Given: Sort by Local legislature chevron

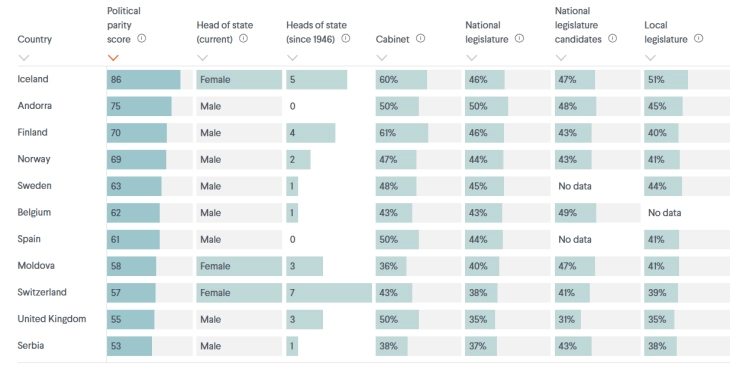Looking at the screenshot, I should click(x=650, y=58).
